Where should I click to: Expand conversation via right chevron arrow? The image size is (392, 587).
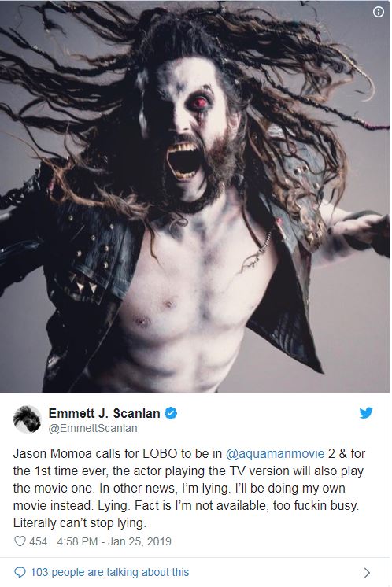[x=367, y=572]
